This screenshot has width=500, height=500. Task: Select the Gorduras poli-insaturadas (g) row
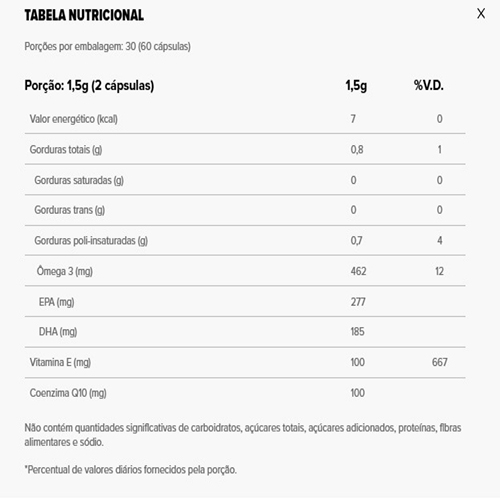[245, 240]
